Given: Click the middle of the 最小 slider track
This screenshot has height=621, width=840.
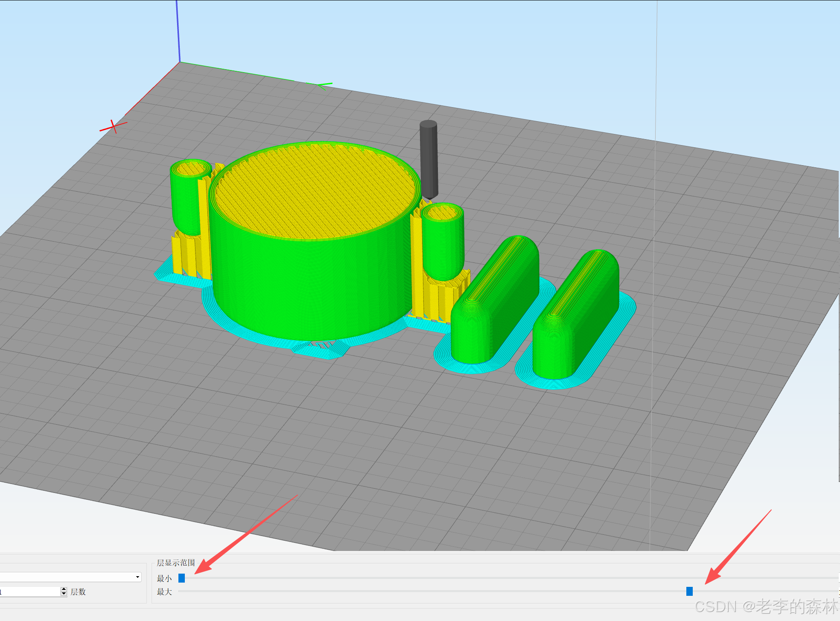Looking at the screenshot, I should 508,578.
